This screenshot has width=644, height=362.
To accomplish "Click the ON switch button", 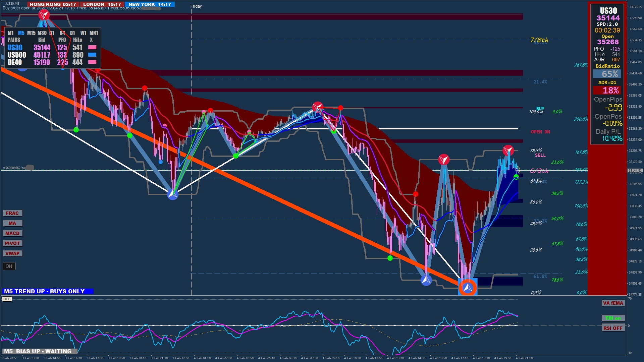I will point(9,266).
